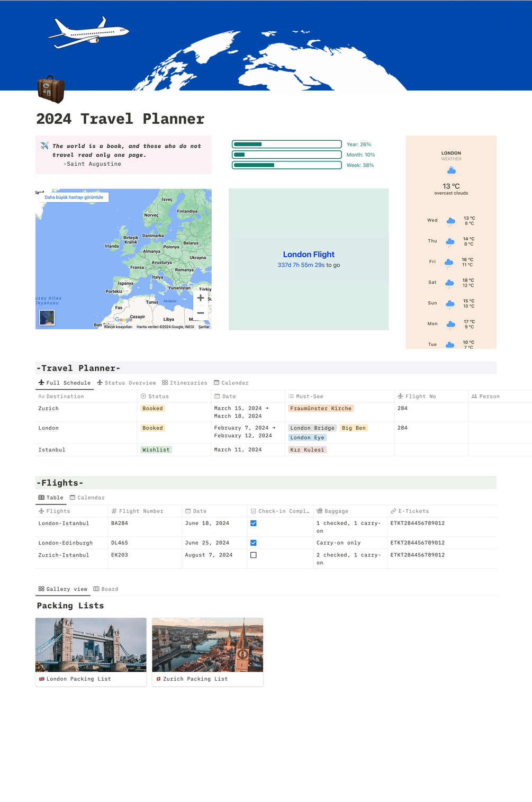Click Big Ben tag
This screenshot has height=802, width=532.
pyautogui.click(x=354, y=428)
